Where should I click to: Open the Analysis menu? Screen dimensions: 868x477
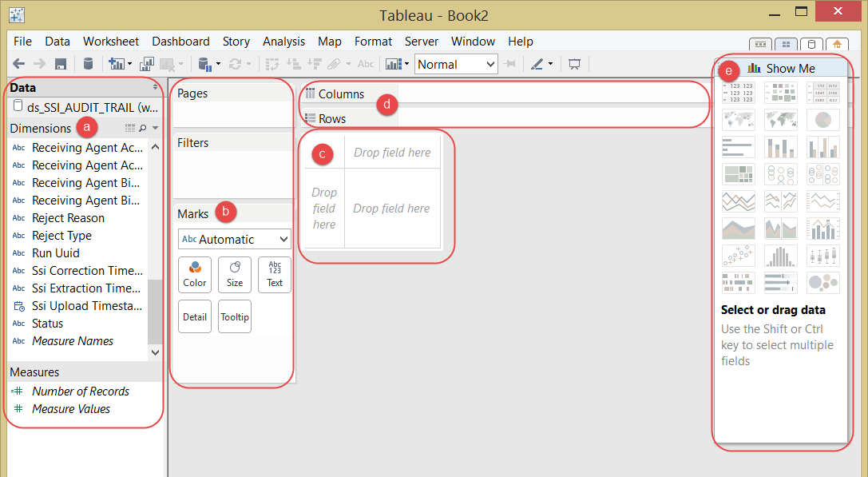tap(283, 42)
